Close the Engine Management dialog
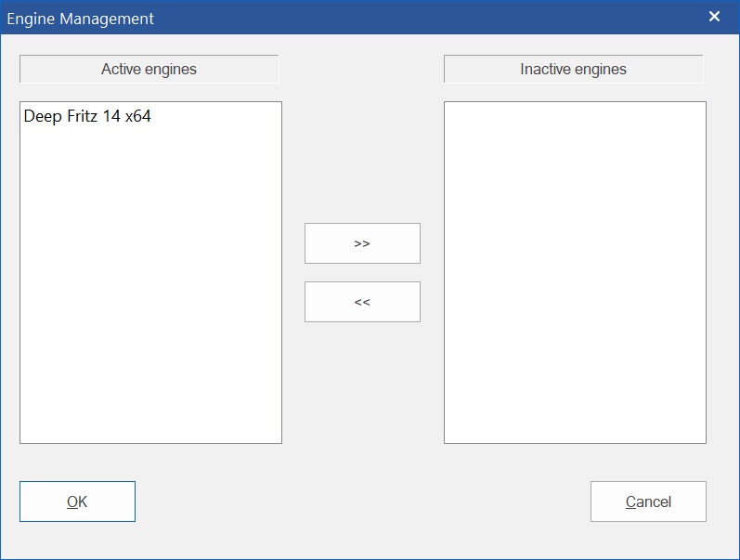740x560 pixels. pos(714,17)
